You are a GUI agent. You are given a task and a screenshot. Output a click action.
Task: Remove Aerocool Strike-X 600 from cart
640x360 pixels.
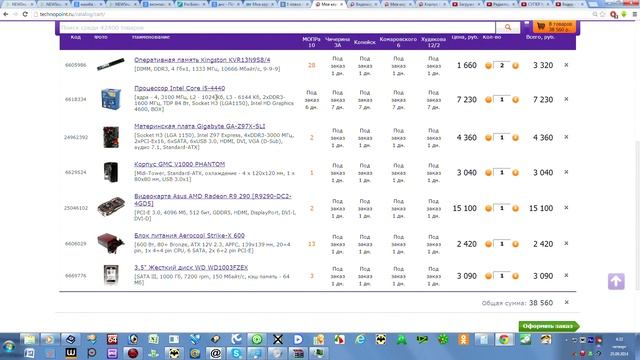click(566, 243)
